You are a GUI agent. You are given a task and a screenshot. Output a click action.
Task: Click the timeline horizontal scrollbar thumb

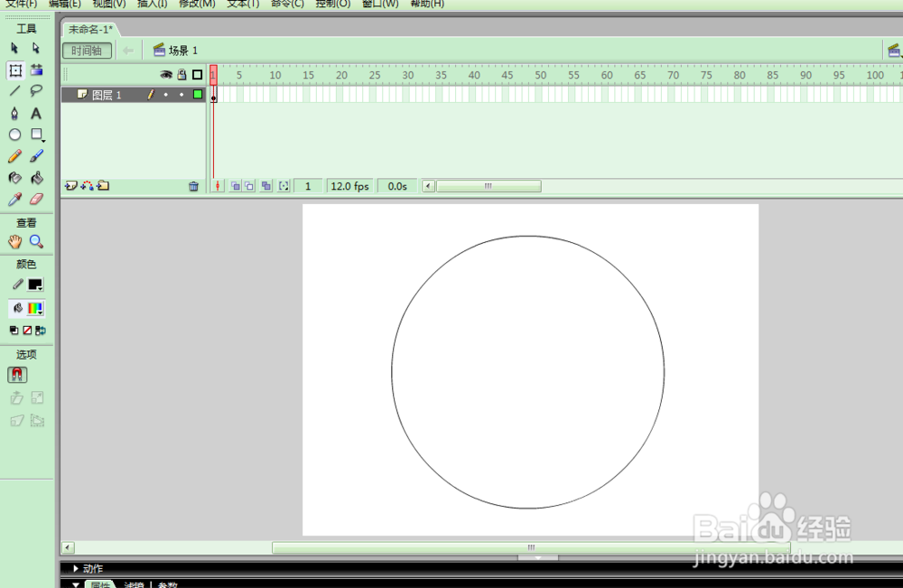tap(489, 186)
